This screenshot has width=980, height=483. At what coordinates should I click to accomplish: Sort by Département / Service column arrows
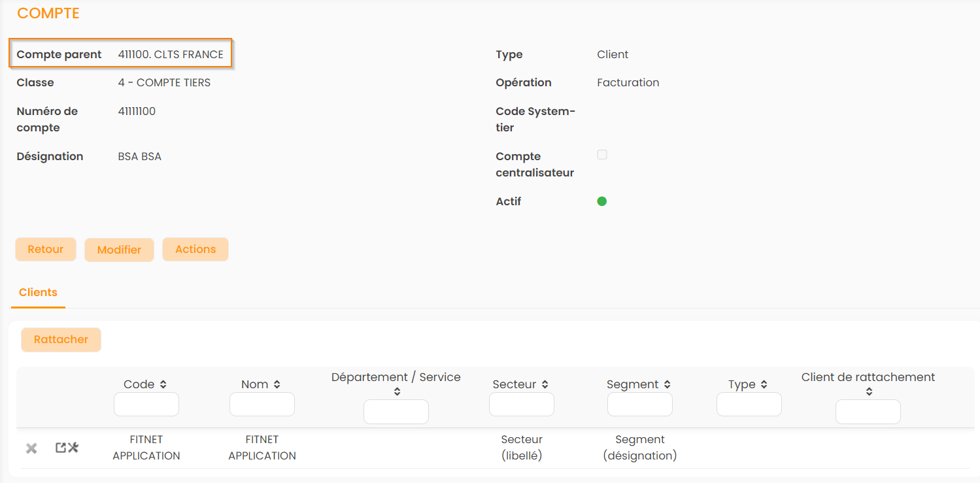tap(397, 392)
